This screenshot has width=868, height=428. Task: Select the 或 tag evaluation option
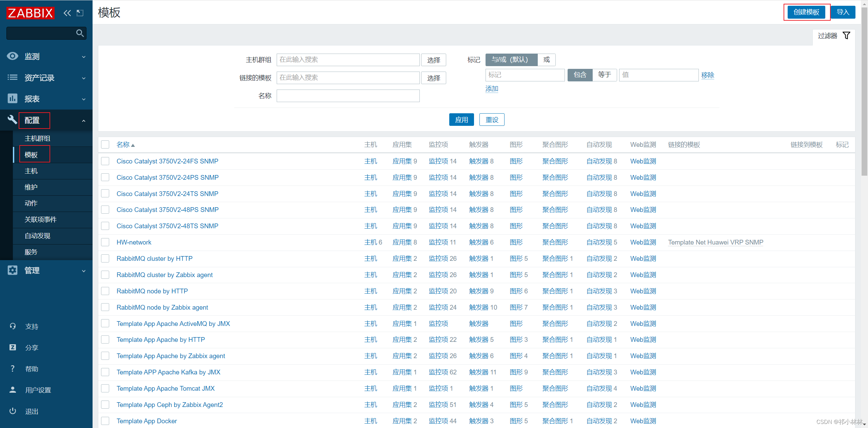(546, 60)
